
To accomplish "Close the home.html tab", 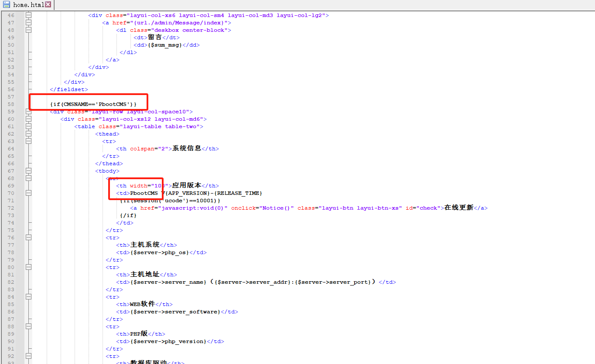I will pos(48,5).
